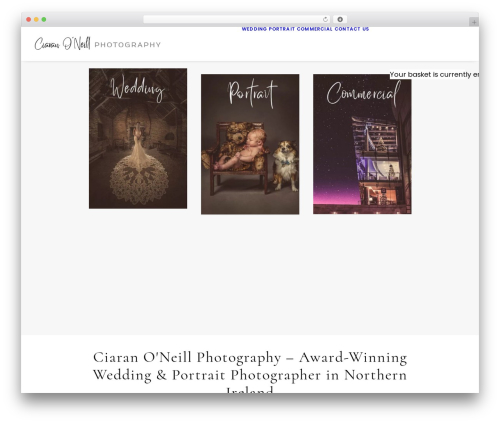Click the download icon beside address bar

(x=340, y=19)
